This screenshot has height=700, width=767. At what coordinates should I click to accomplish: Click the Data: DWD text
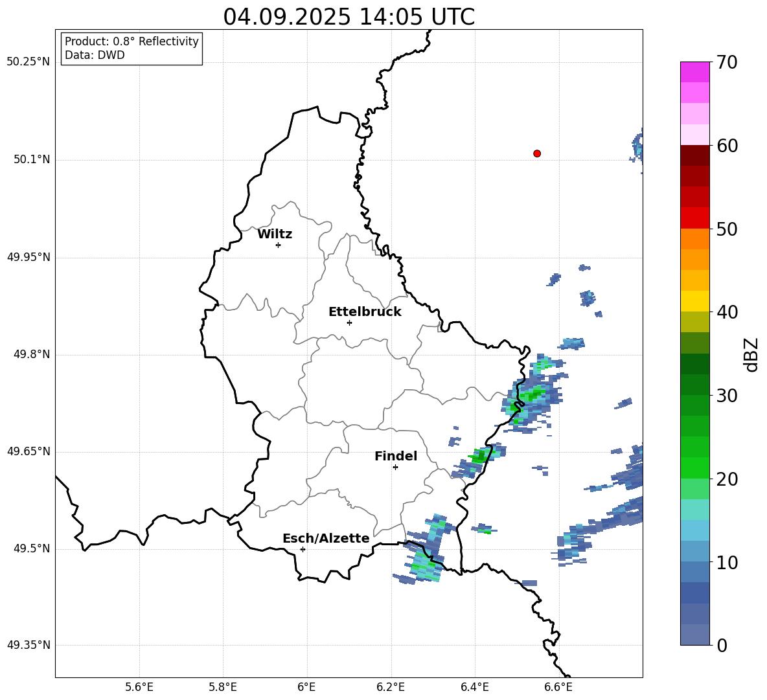tap(95, 55)
